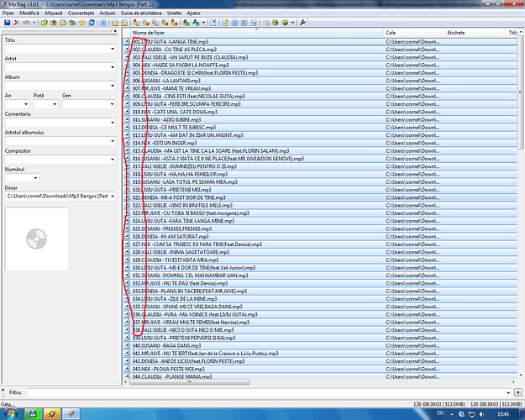Click the album cover art placeholder
The image size is (525, 420).
[36, 239]
